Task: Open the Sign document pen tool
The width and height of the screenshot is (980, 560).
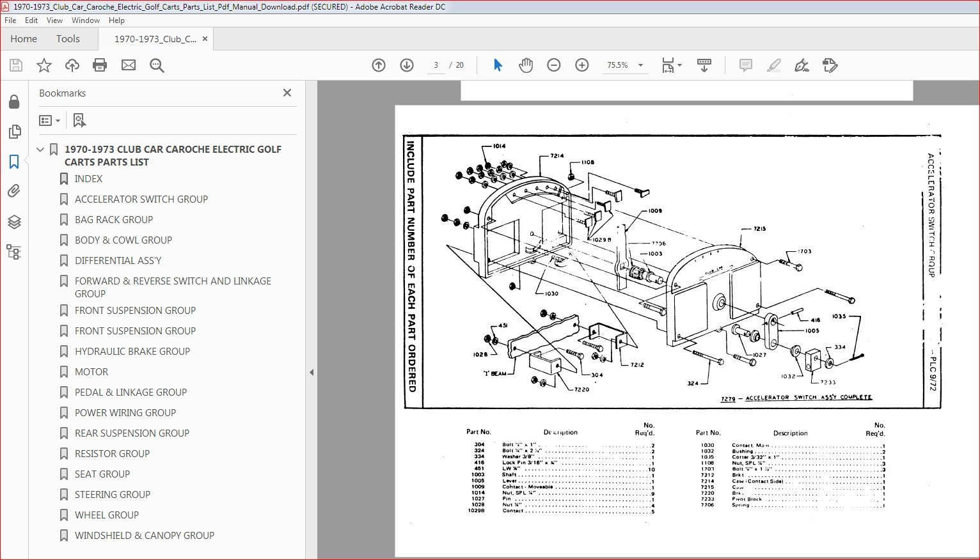Action: 802,65
